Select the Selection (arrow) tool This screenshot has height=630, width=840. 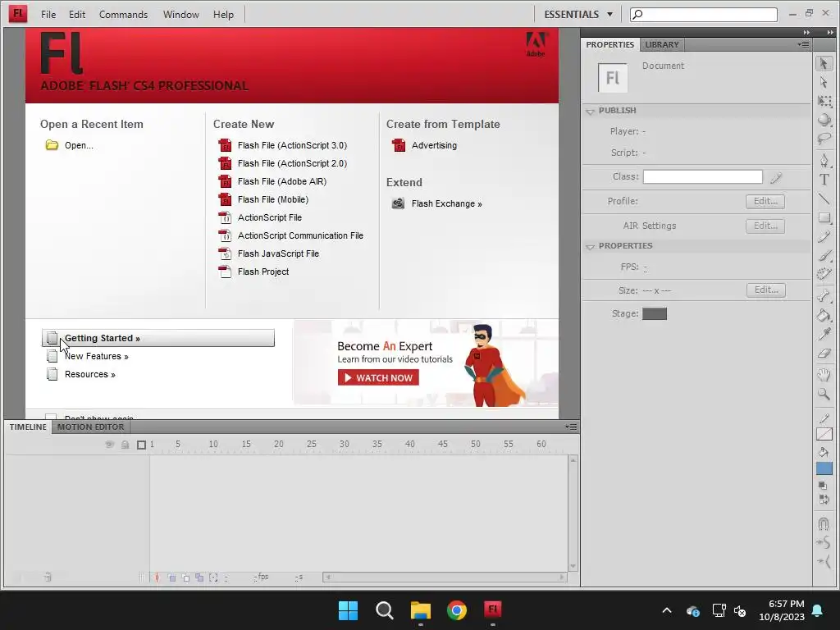point(824,63)
